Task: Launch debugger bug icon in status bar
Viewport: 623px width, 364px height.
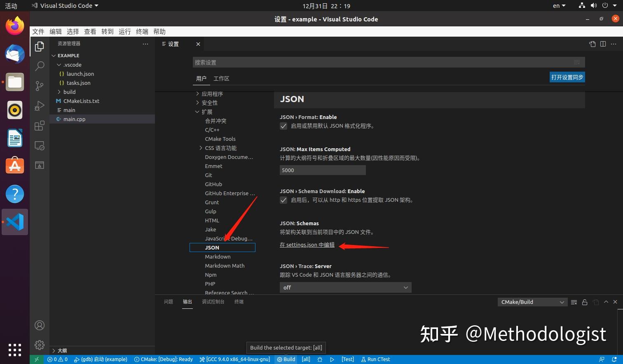Action: coord(320,359)
